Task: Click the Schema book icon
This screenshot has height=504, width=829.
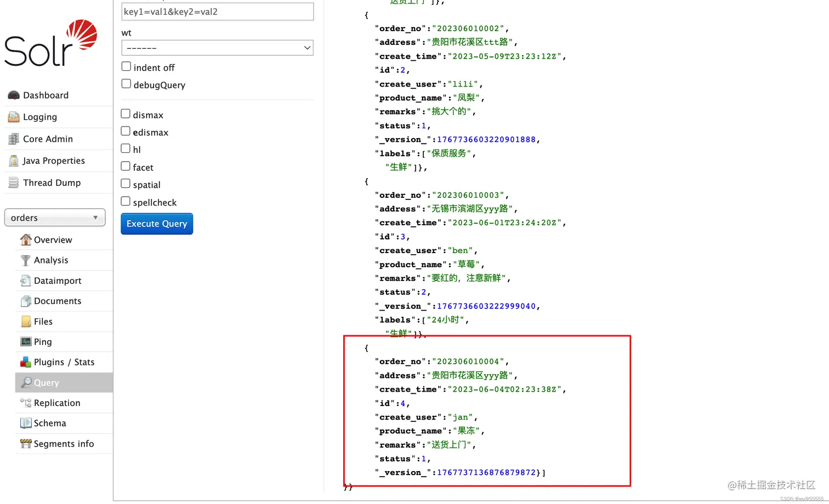Action: pos(26,423)
